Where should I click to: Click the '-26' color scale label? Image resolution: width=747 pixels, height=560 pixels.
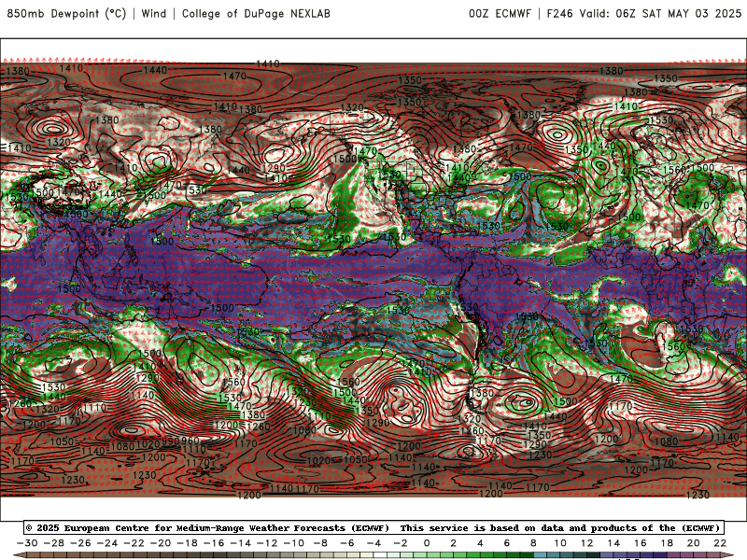80,543
